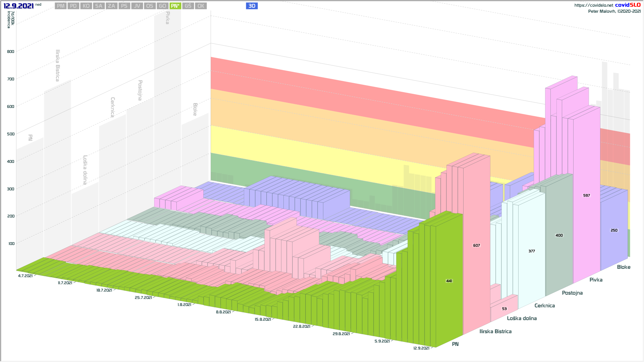The image size is (644, 362).
Task: Select the Pivka series label
Action: 596,280
